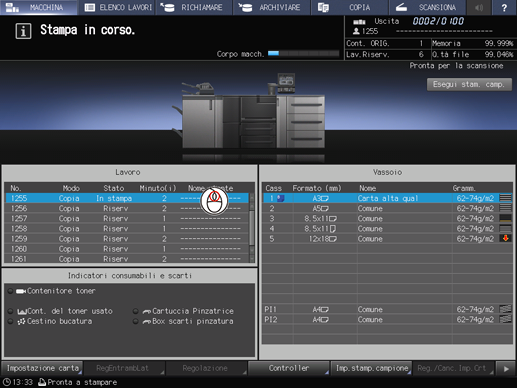Image resolution: width=517 pixels, height=388 pixels.
Task: Select tray 1 A3 Carta alta qual
Action: tap(387, 198)
